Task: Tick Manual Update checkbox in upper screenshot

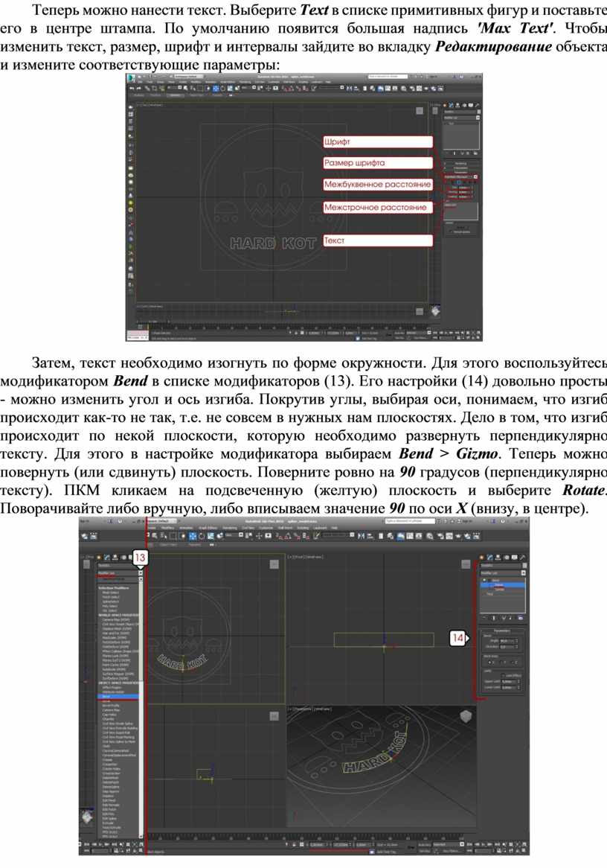Action: (x=452, y=232)
